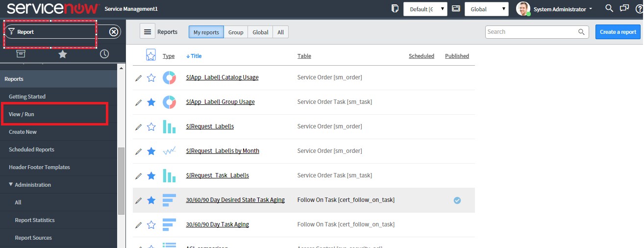Unfavorite ${Request_Label}s by Month report

tap(151, 151)
